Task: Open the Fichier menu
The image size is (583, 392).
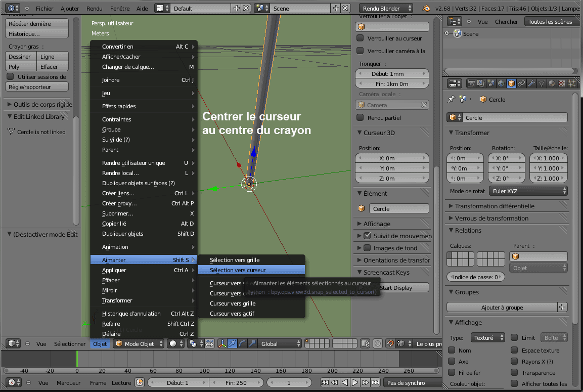Action: tap(44, 8)
